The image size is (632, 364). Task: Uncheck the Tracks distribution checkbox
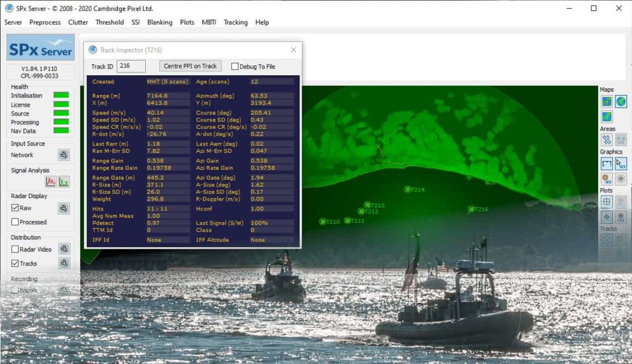point(15,263)
